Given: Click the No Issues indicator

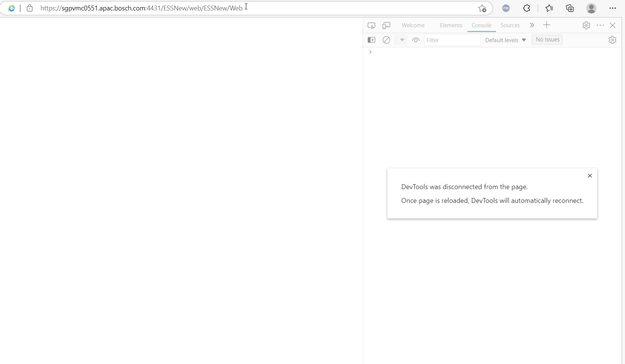Looking at the screenshot, I should 547,40.
